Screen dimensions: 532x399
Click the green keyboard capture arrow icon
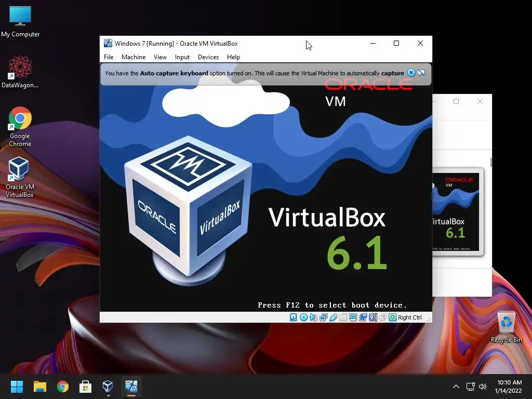(393, 317)
